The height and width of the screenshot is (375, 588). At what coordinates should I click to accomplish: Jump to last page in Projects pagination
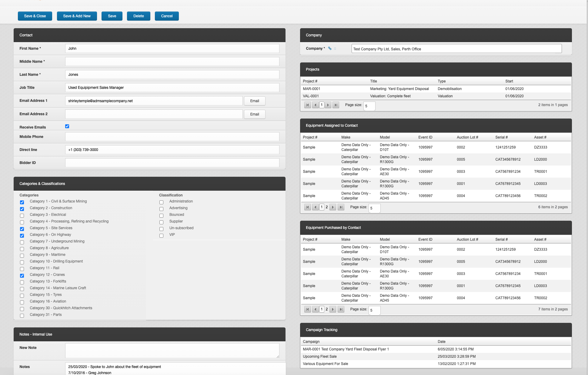tap(336, 105)
